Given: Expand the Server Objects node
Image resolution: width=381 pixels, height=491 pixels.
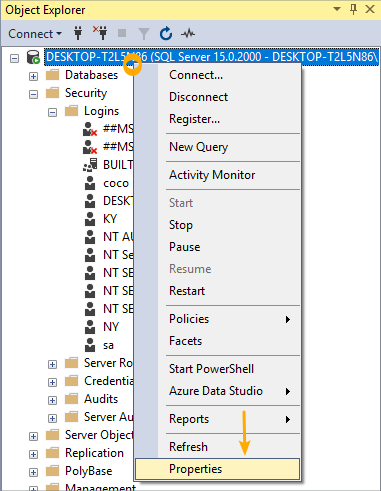Looking at the screenshot, I should click(x=33, y=437).
